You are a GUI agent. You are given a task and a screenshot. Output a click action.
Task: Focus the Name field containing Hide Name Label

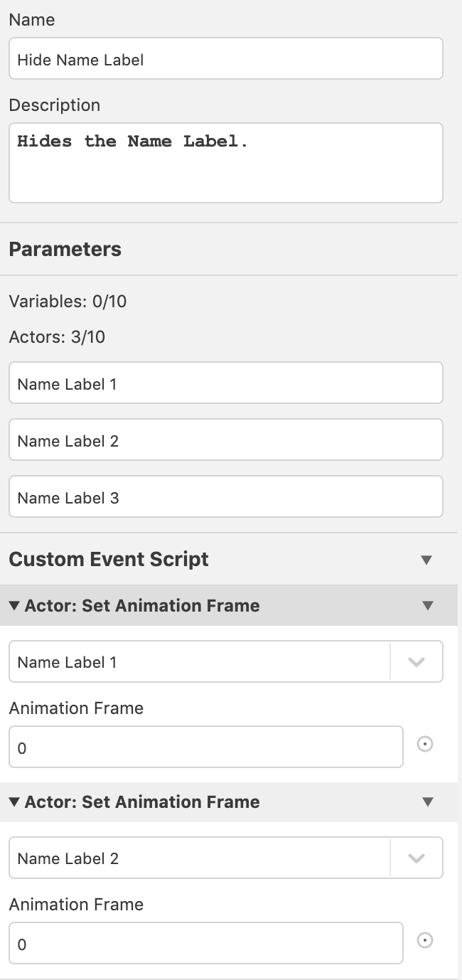226,59
